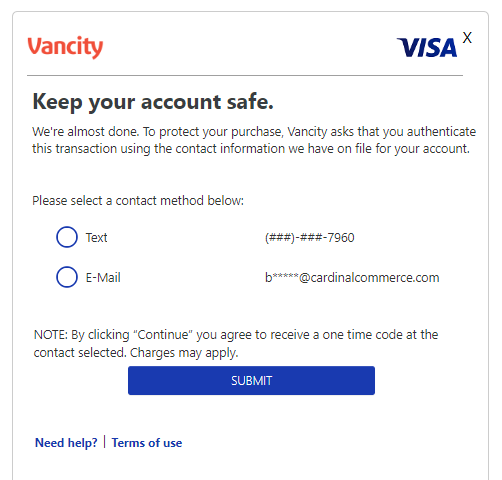The width and height of the screenshot is (502, 480).
Task: Select the E-Mail radio button
Action: [x=67, y=277]
